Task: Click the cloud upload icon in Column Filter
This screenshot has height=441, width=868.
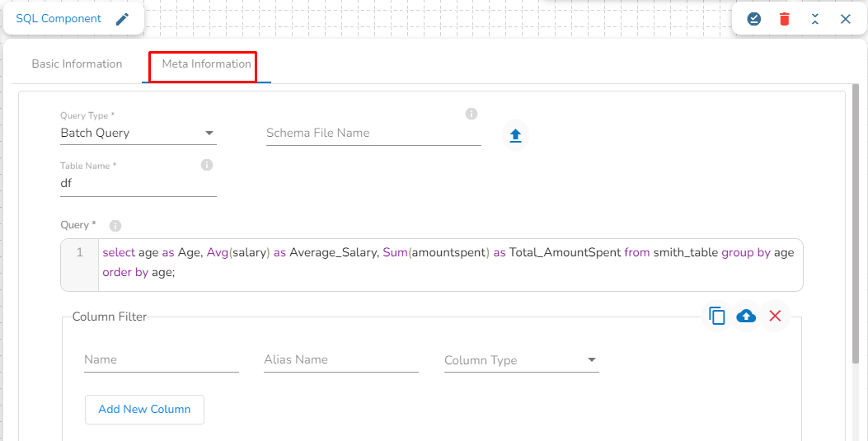Action: 746,316
